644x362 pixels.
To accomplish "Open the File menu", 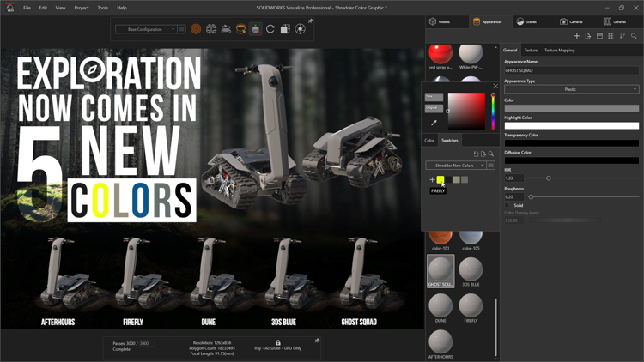I will tap(27, 8).
